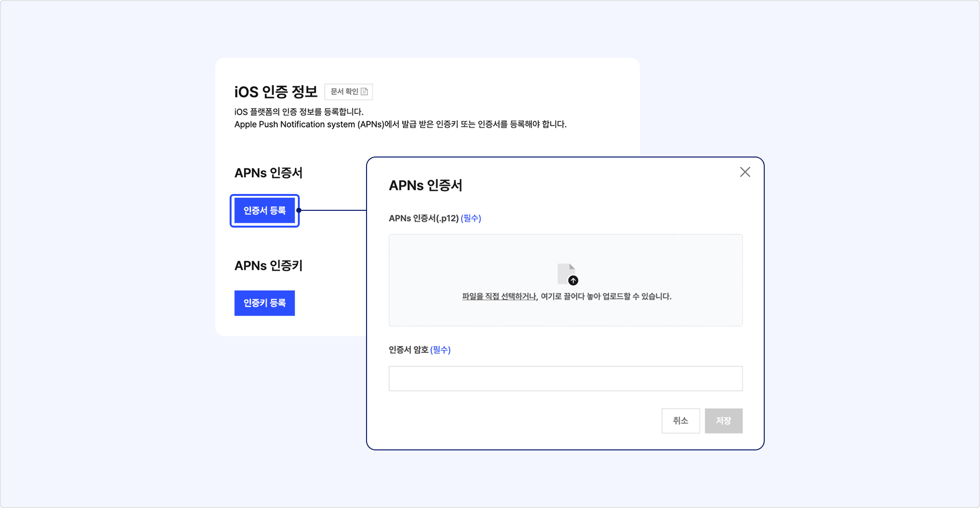
Task: Click the APNs 인증키 section heading
Action: [268, 266]
